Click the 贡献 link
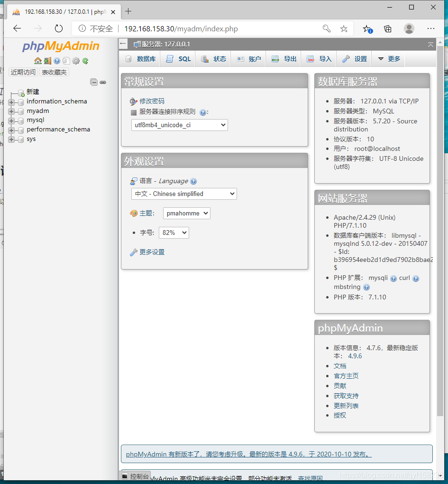This screenshot has width=448, height=484. (340, 386)
